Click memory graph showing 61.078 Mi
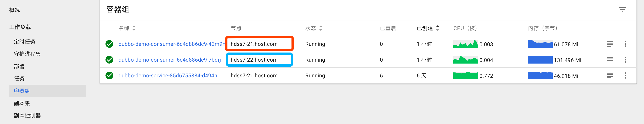This screenshot has width=644, height=124. [x=540, y=44]
